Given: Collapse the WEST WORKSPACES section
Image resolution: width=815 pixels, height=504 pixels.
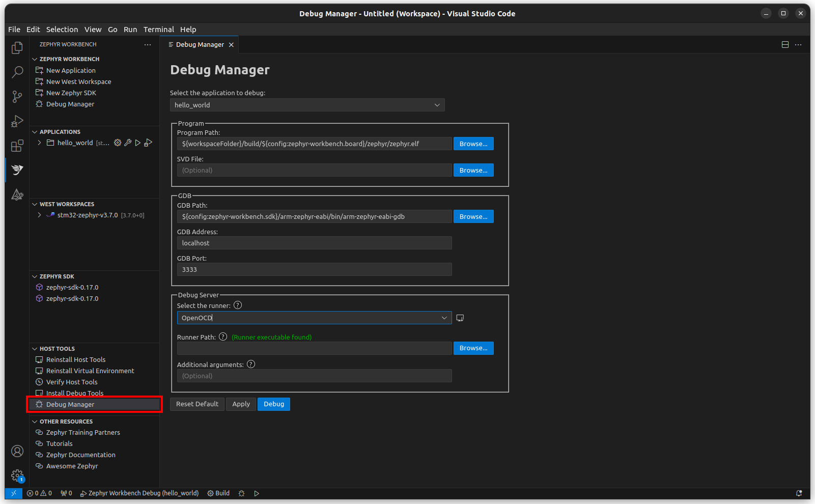Looking at the screenshot, I should click(34, 204).
